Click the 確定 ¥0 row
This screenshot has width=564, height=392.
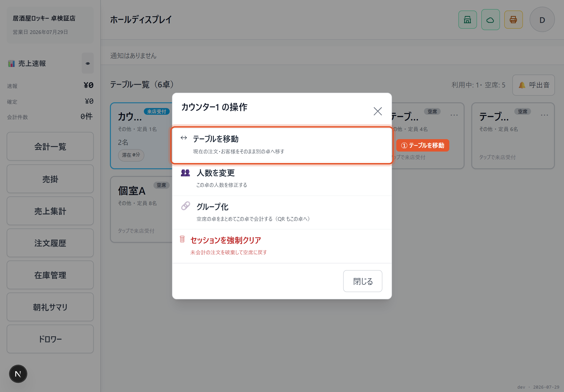click(50, 101)
